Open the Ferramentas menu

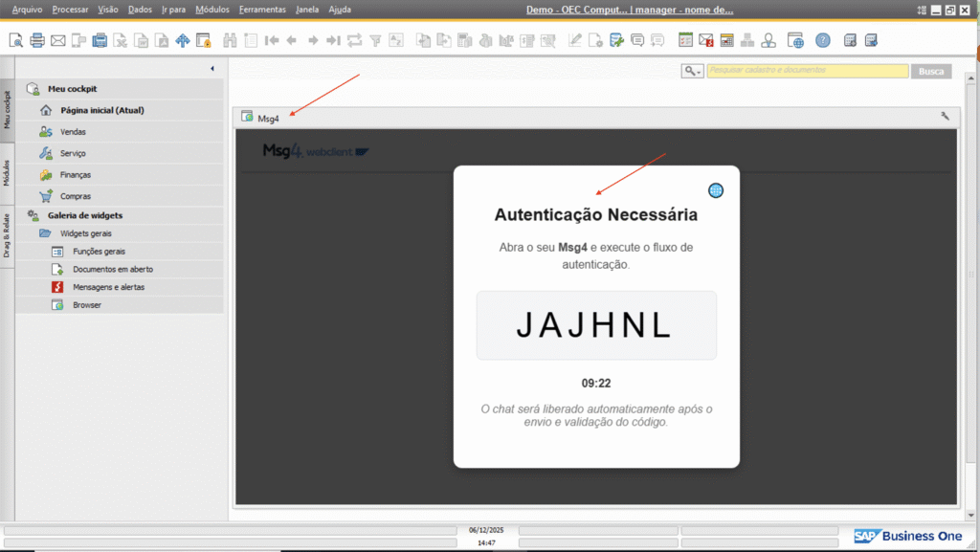click(x=262, y=10)
